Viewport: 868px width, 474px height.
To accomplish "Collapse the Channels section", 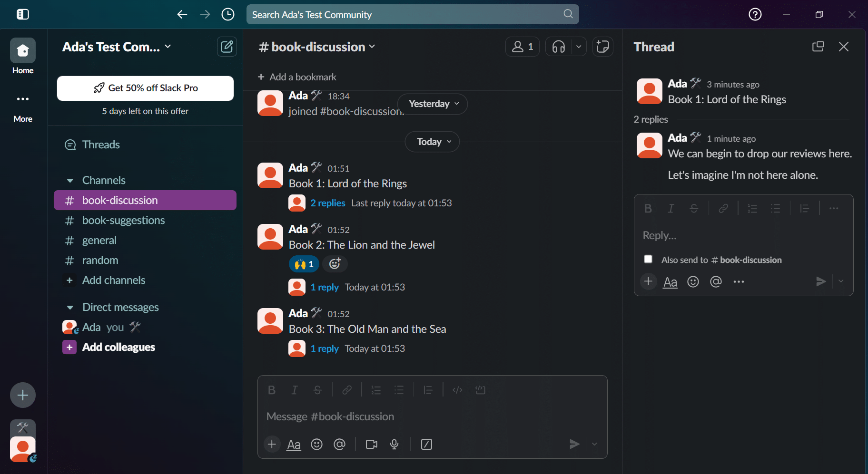I will pyautogui.click(x=70, y=180).
